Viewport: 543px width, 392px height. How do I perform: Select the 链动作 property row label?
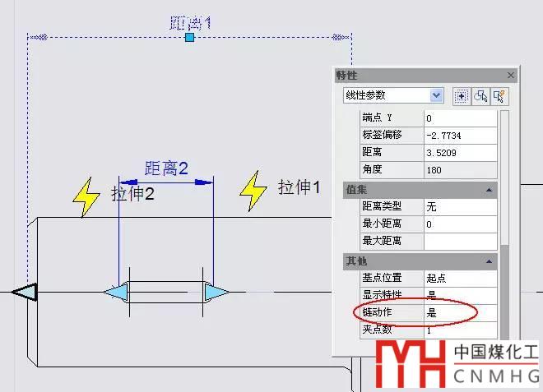coord(392,312)
